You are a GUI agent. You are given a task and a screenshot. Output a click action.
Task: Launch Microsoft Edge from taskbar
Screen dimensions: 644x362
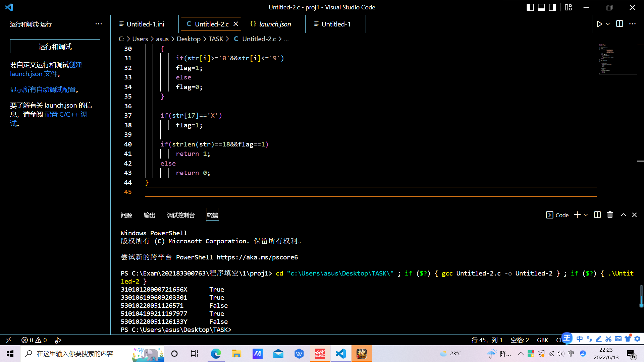click(x=216, y=354)
